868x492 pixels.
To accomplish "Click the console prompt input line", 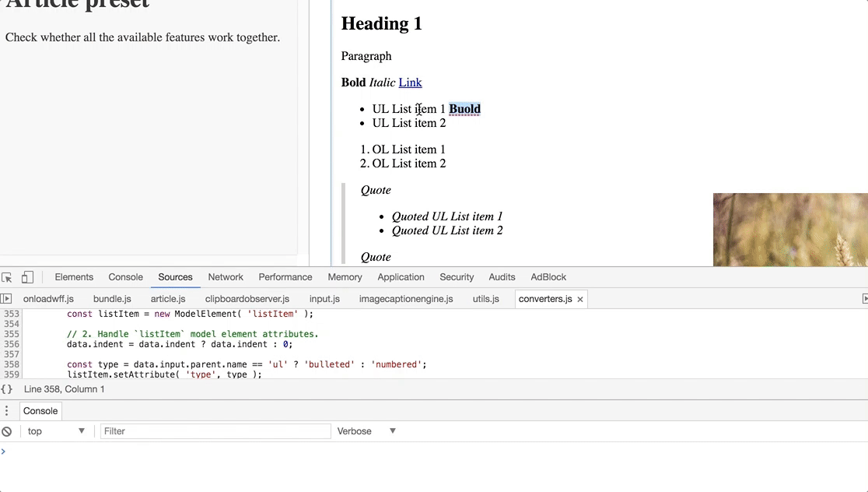I will pyautogui.click(x=434, y=452).
